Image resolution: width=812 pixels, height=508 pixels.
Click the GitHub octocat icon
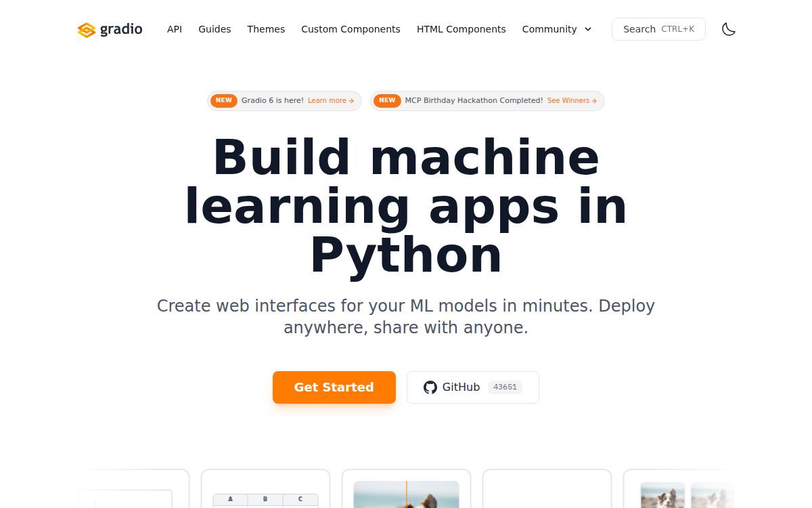click(430, 387)
